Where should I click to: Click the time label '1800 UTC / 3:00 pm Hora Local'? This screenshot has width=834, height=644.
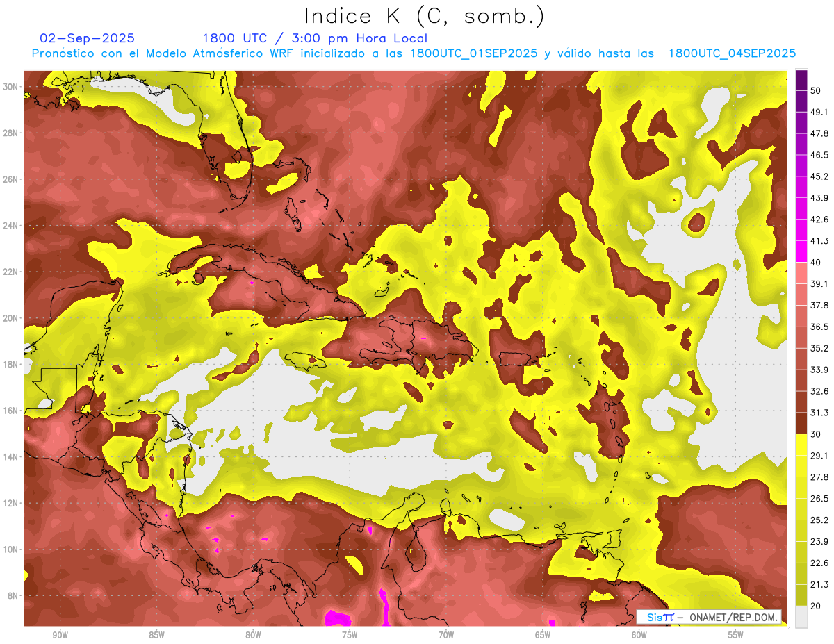(315, 38)
